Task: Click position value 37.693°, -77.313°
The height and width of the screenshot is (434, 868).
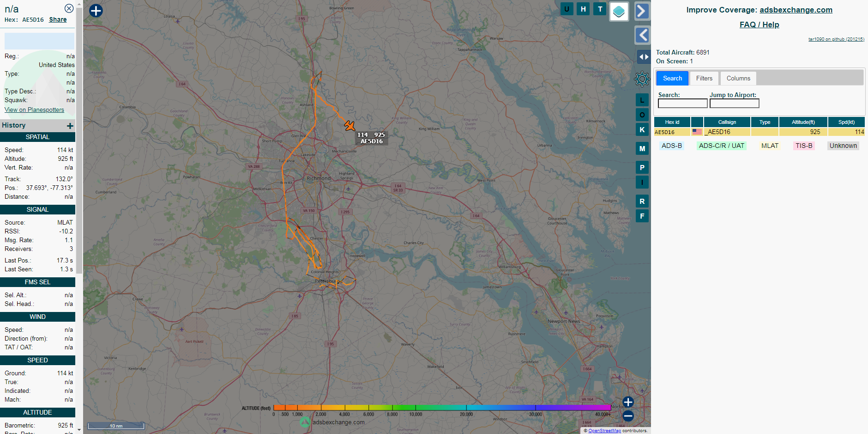Action: coord(49,188)
